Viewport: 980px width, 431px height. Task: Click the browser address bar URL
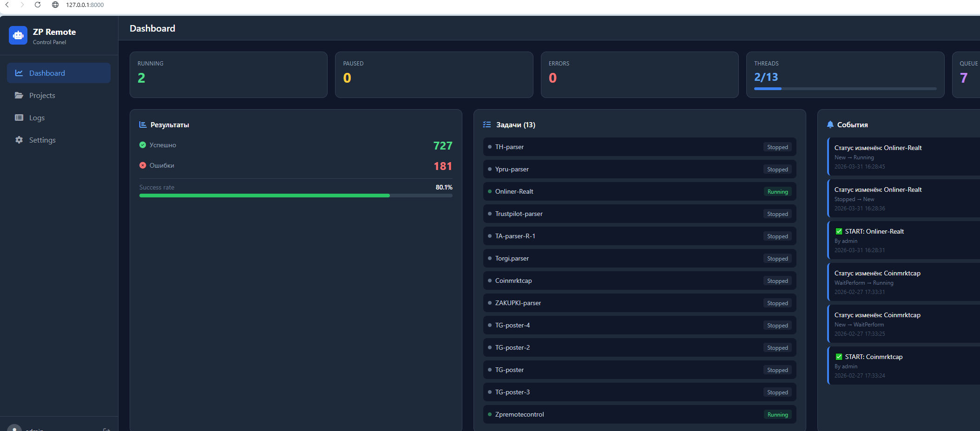[85, 5]
